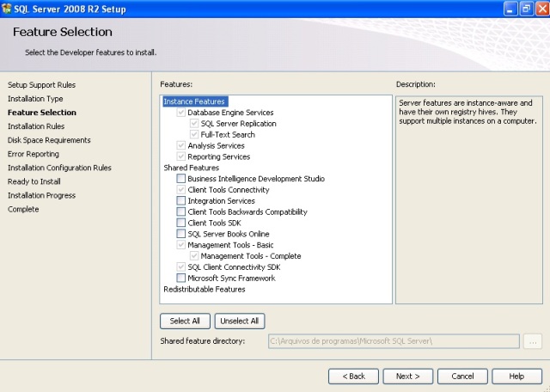Check Integration Services checkbox
This screenshot has width=550, height=392.
181,201
